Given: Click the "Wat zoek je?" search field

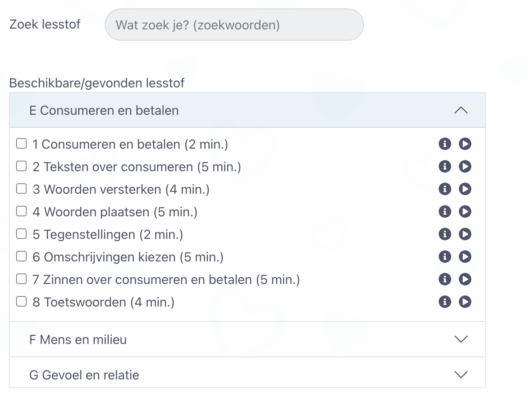Looking at the screenshot, I should point(234,25).
